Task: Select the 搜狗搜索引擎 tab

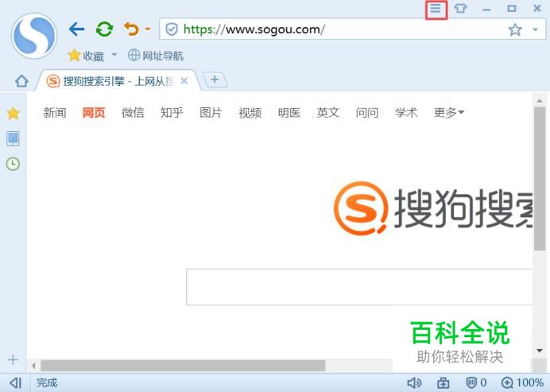Action: [x=118, y=81]
